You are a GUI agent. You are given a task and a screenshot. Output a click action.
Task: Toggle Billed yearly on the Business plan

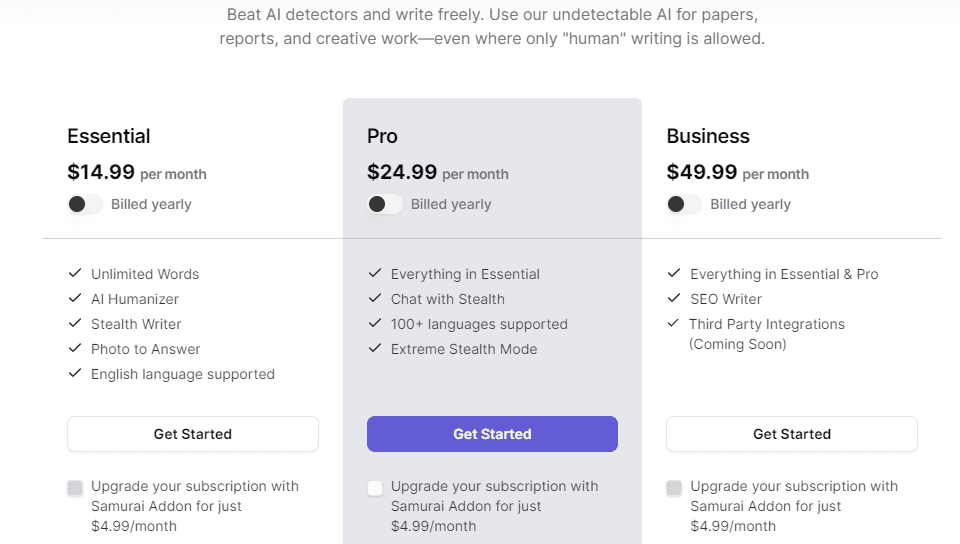click(684, 204)
